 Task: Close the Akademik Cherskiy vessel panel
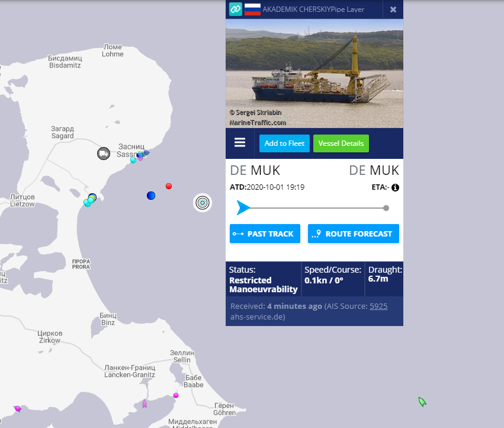(393, 9)
